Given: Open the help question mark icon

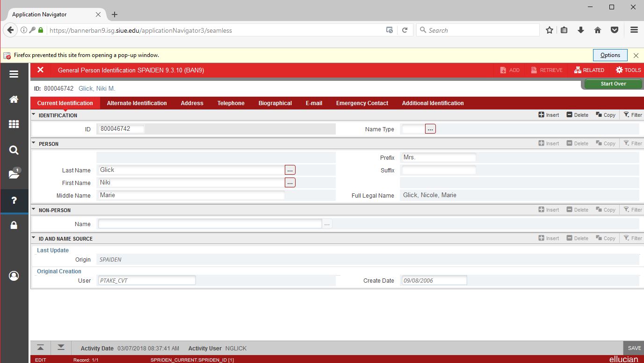Looking at the screenshot, I should click(14, 200).
